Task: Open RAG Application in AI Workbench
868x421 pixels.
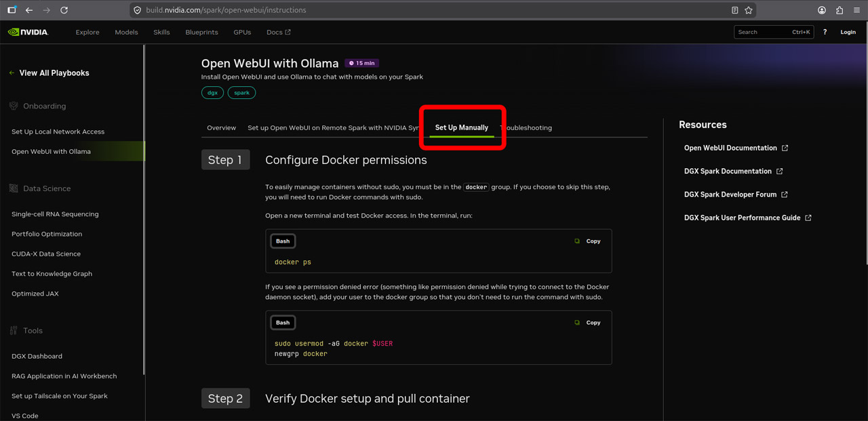Action: (64, 376)
